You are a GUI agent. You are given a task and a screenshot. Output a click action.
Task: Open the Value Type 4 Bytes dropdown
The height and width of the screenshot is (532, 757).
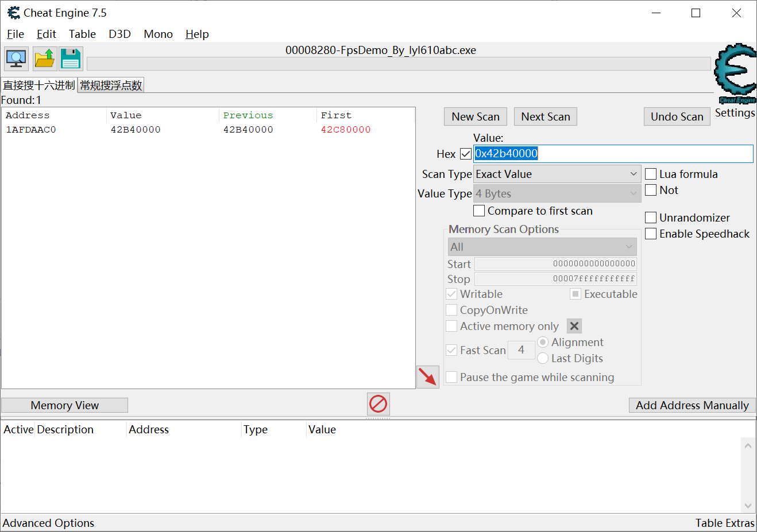557,193
